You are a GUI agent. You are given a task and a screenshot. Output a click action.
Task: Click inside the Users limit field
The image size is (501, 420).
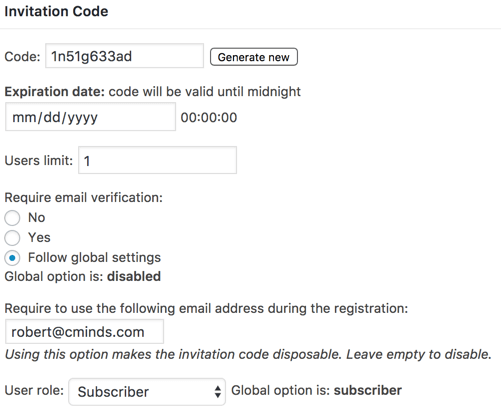click(157, 160)
